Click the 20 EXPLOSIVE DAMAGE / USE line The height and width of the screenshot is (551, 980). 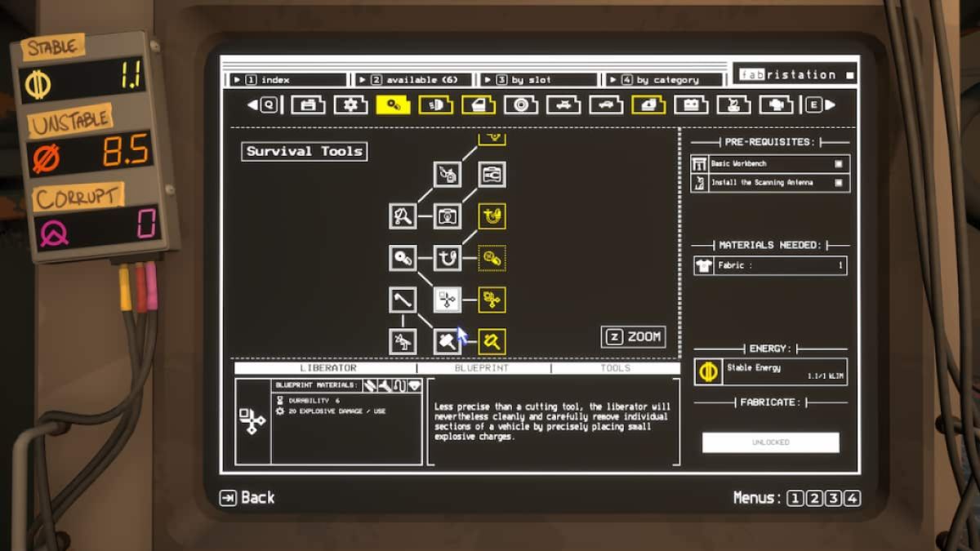330,411
